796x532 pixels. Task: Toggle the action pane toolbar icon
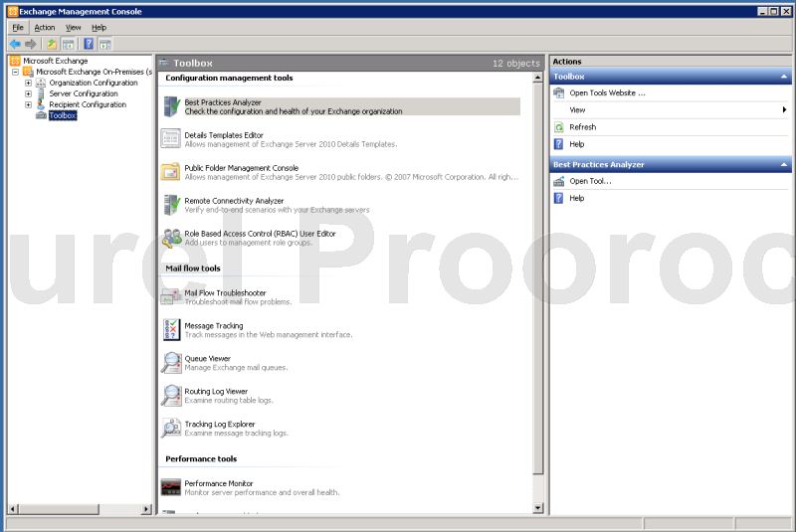(105, 44)
